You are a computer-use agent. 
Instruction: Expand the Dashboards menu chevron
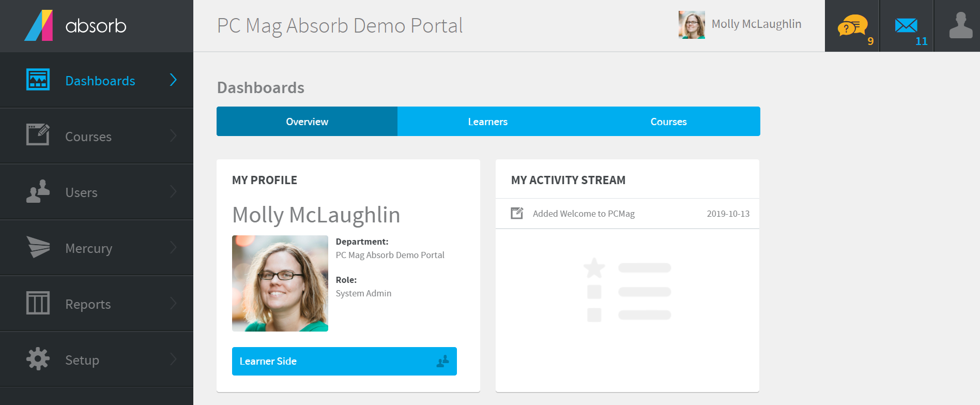(173, 80)
